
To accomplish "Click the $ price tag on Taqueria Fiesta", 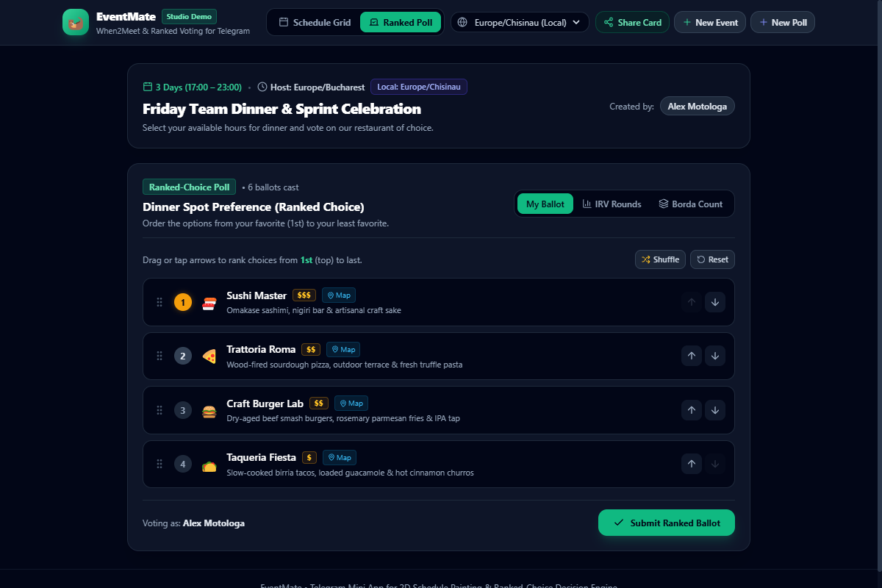I will point(309,457).
